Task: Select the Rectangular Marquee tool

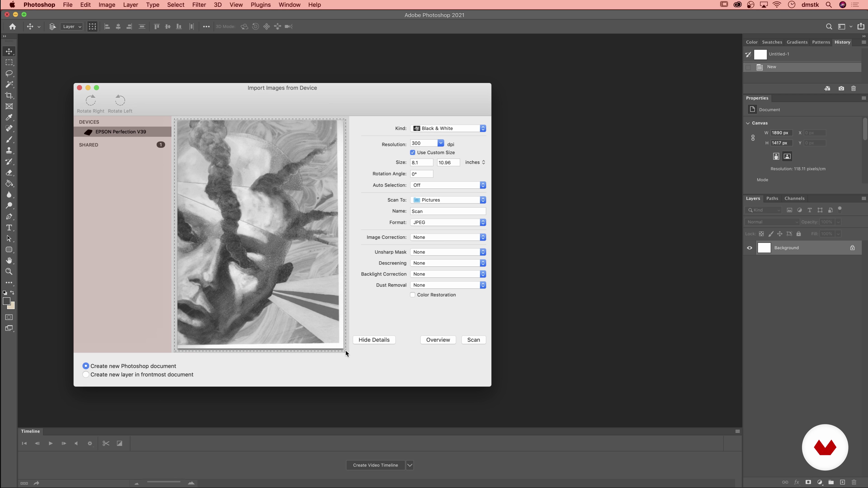Action: [x=9, y=63]
